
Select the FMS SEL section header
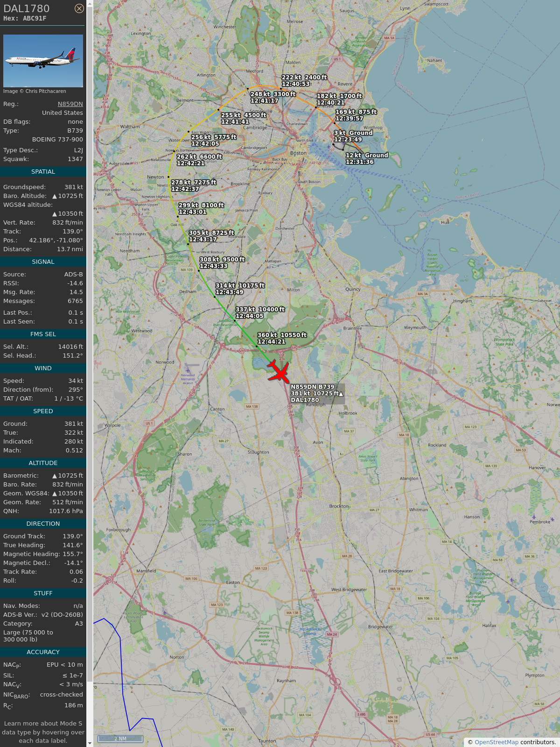click(x=43, y=334)
